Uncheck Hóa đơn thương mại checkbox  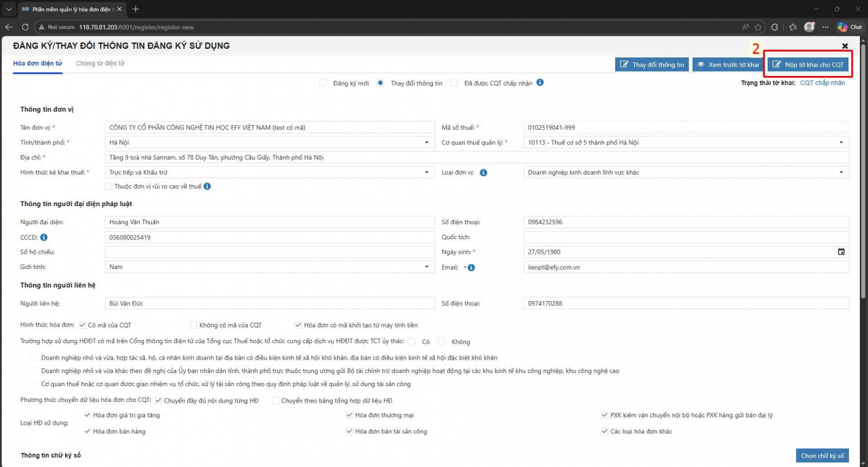coord(349,415)
